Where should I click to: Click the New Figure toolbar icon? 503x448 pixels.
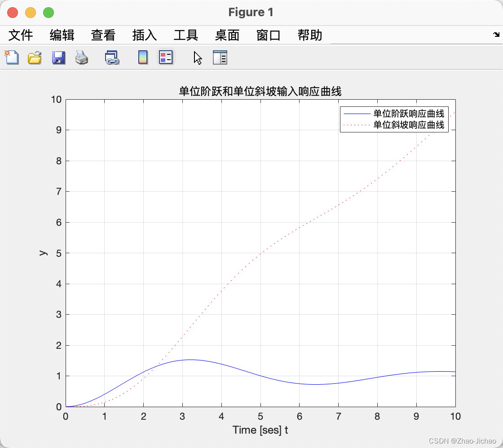(x=12, y=58)
